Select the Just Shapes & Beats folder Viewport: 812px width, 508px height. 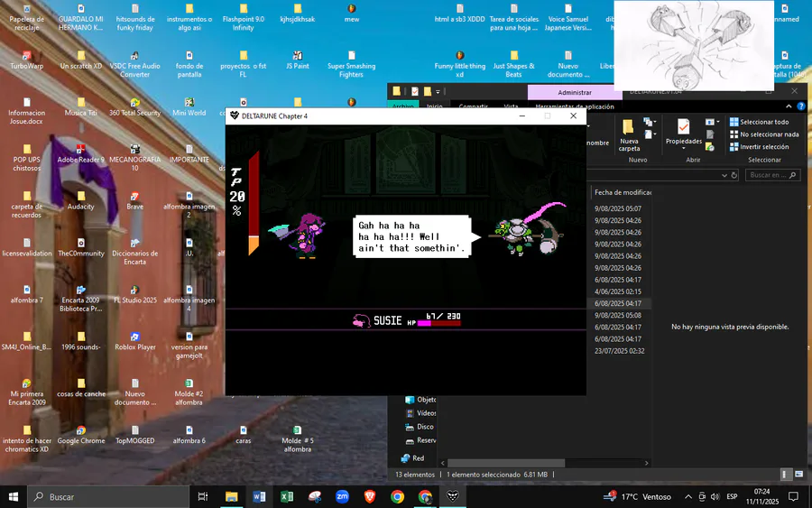tap(513, 64)
